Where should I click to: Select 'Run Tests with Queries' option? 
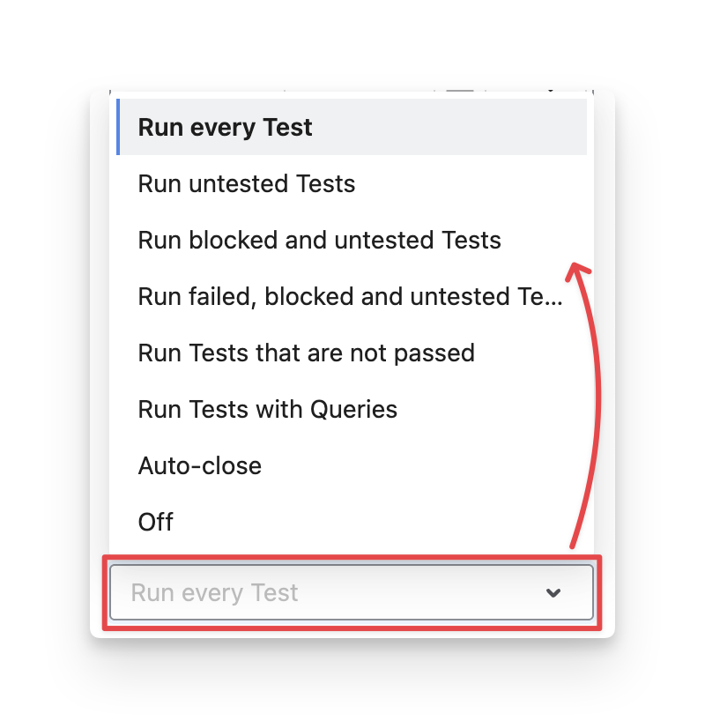click(267, 410)
